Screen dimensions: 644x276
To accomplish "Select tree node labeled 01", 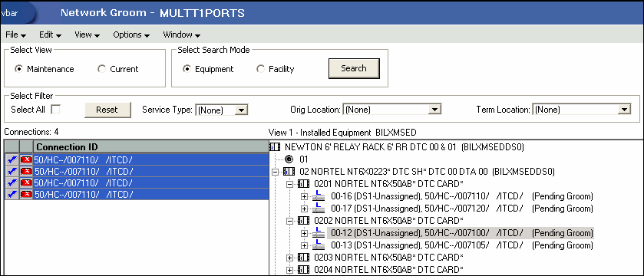I will tap(303, 159).
